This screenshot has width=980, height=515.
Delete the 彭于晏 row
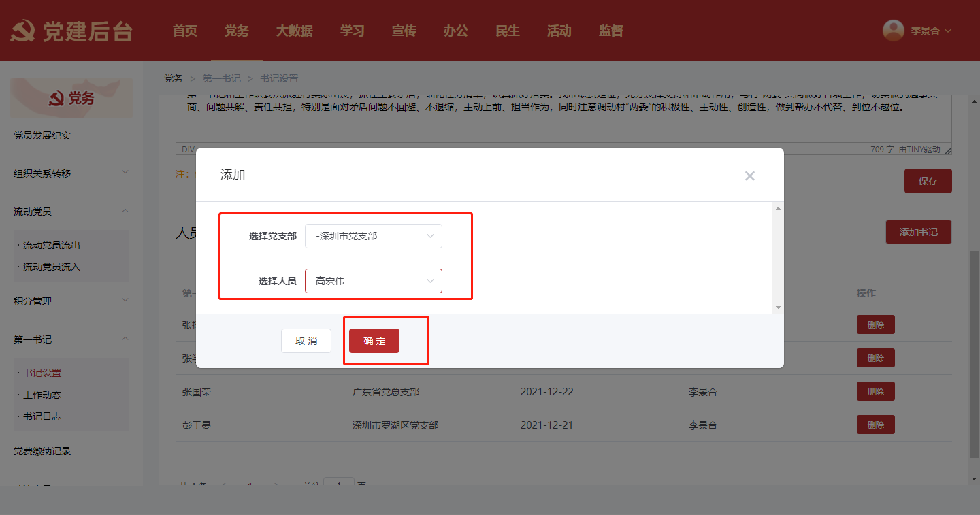click(875, 425)
